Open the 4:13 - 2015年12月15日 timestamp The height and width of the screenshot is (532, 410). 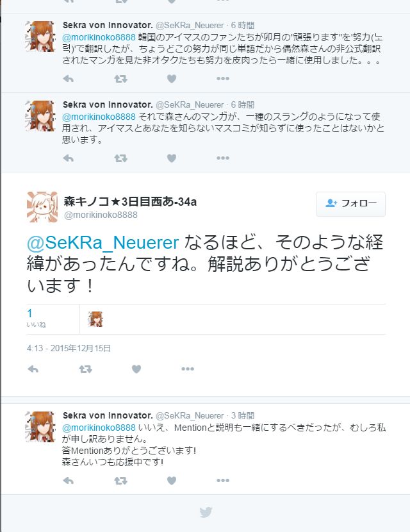tap(69, 349)
